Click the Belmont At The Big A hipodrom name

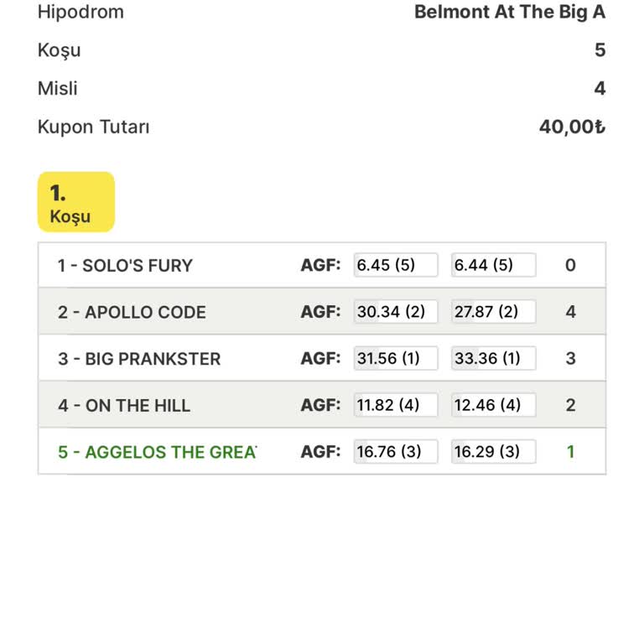point(509,13)
